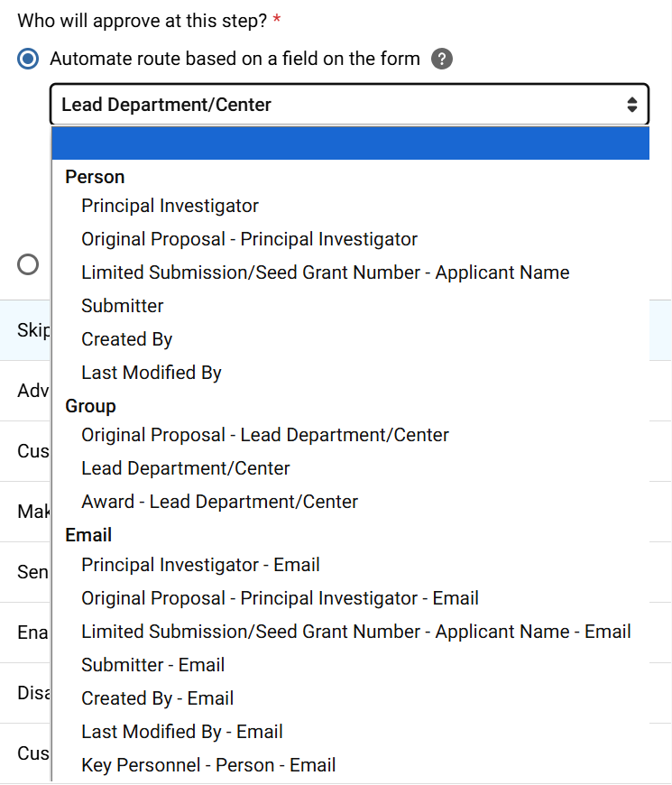672x785 pixels.
Task: Open the Lead Department/Center combo box
Action: point(350,104)
